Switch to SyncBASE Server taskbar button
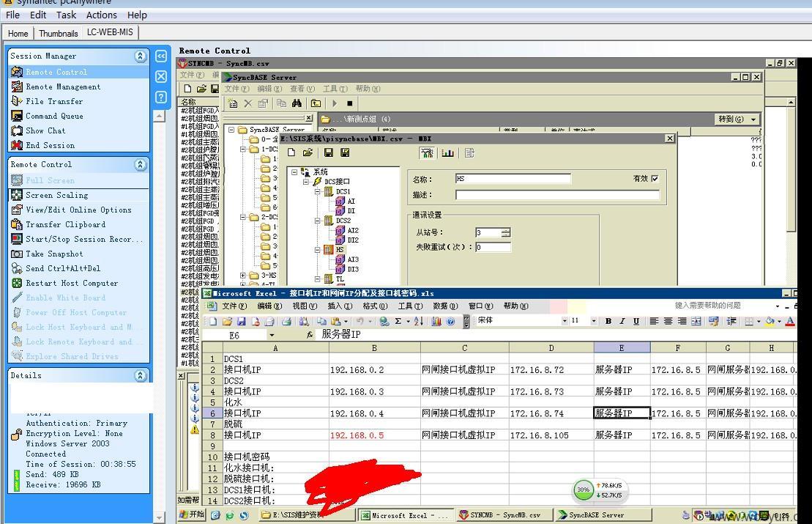812x524 pixels. click(x=603, y=514)
